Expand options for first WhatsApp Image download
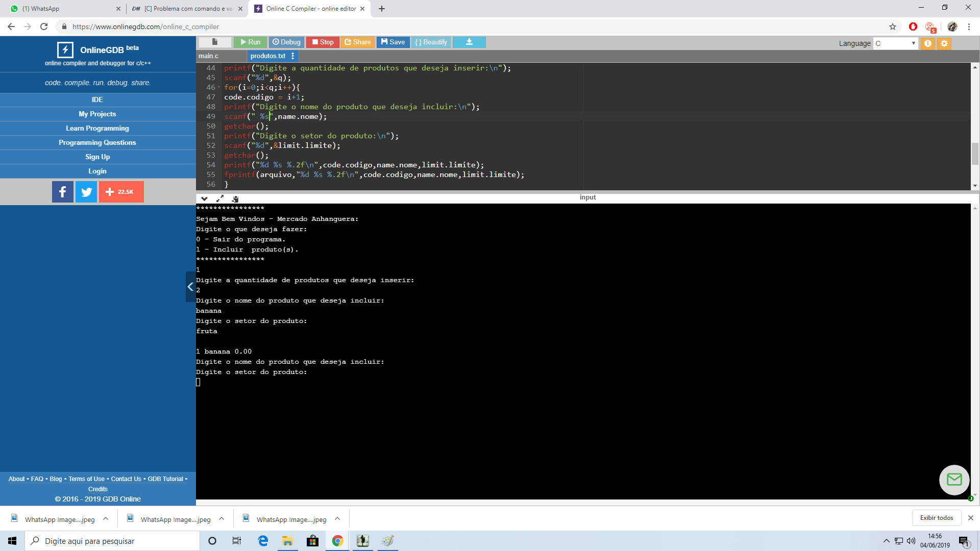This screenshot has height=551, width=980. (106, 519)
